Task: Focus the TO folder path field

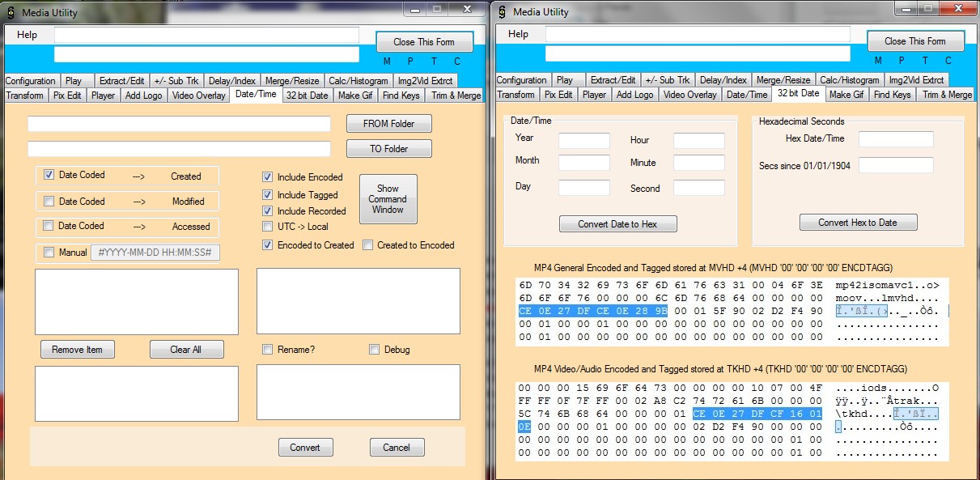Action: pos(179,149)
